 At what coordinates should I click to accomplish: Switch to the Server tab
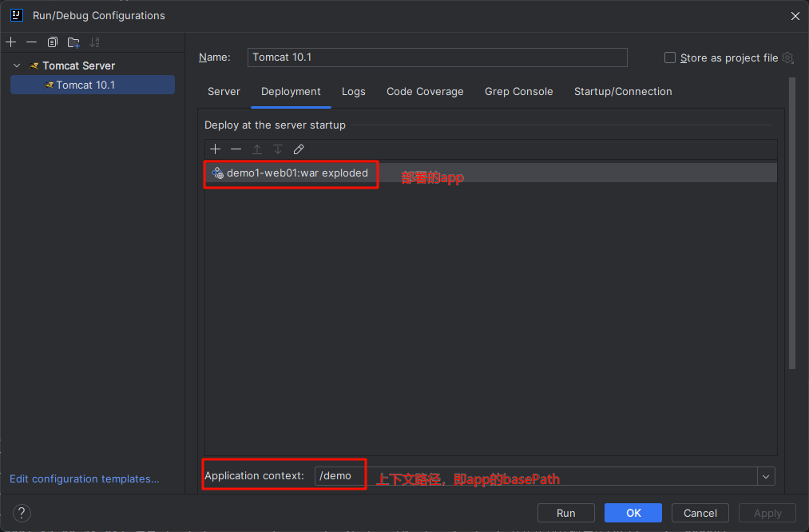[x=224, y=91]
